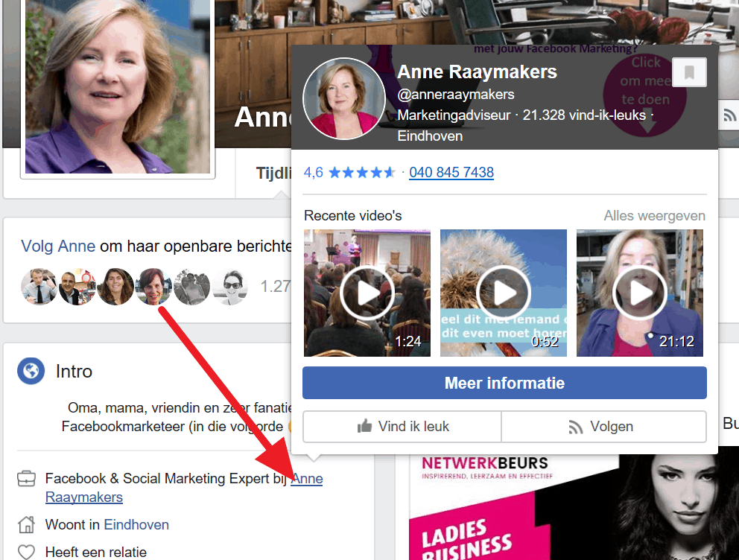
Task: Click the RSS follow icon on the cover photo
Action: [x=729, y=115]
